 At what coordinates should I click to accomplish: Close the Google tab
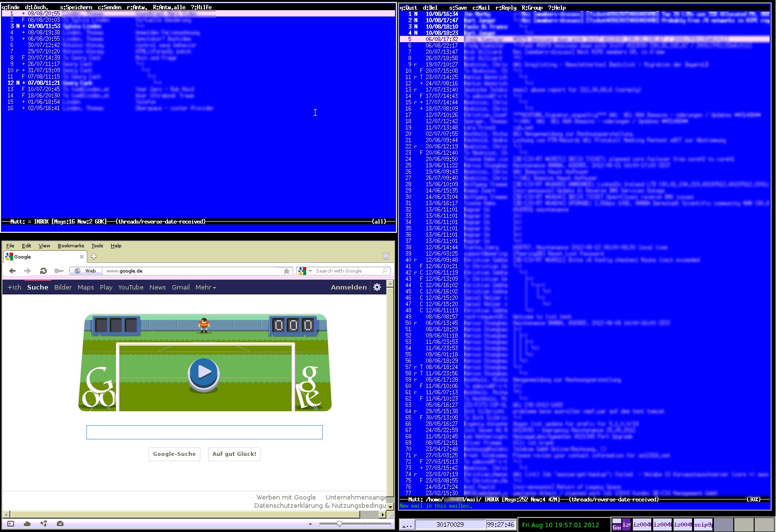tap(82, 257)
